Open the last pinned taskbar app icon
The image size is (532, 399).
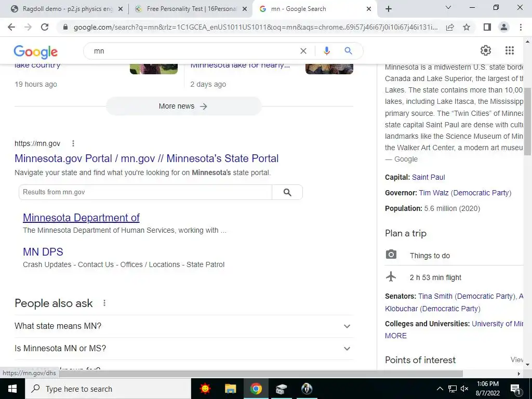point(307,389)
